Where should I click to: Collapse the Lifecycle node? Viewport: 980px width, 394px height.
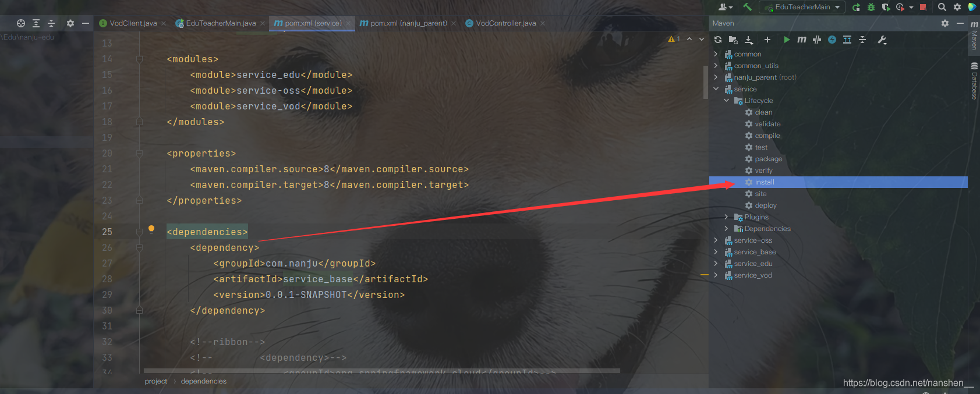[727, 101]
